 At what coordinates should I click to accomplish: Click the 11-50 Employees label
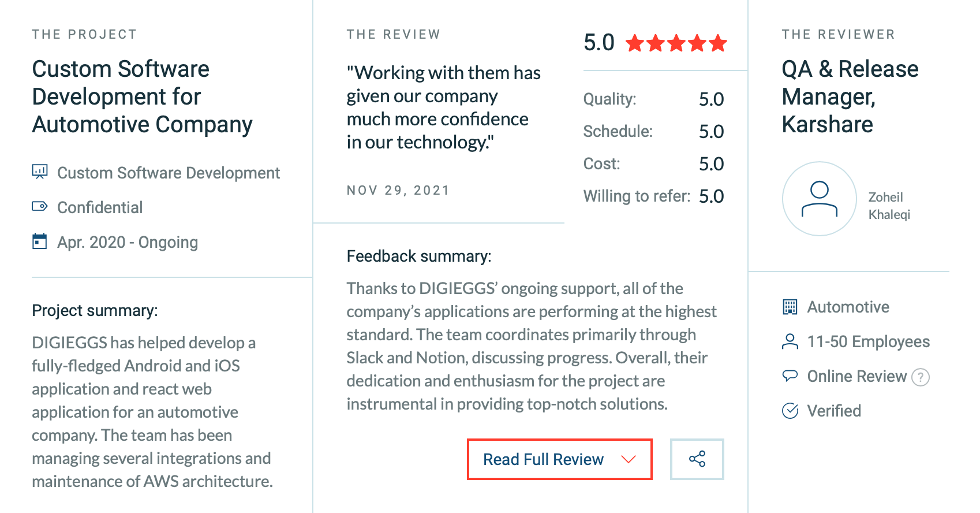click(868, 341)
